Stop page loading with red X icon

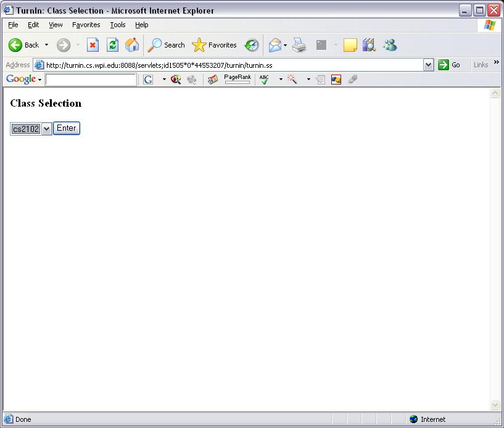coord(93,45)
